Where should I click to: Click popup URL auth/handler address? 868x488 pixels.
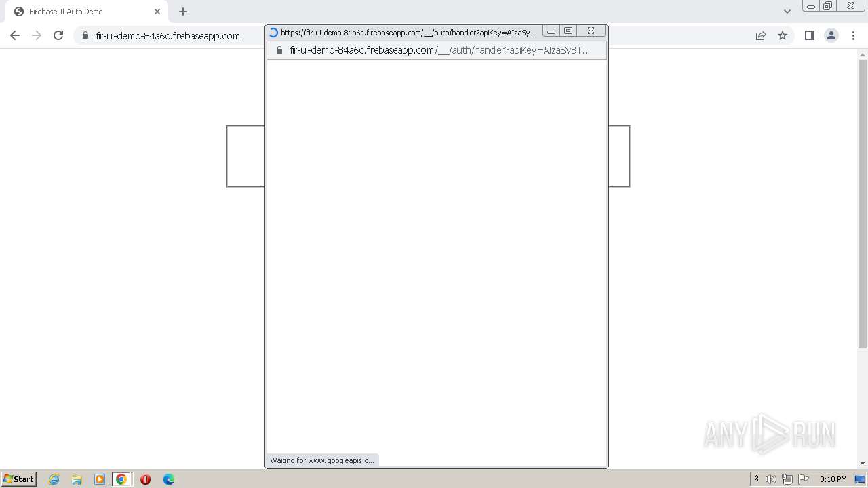439,50
